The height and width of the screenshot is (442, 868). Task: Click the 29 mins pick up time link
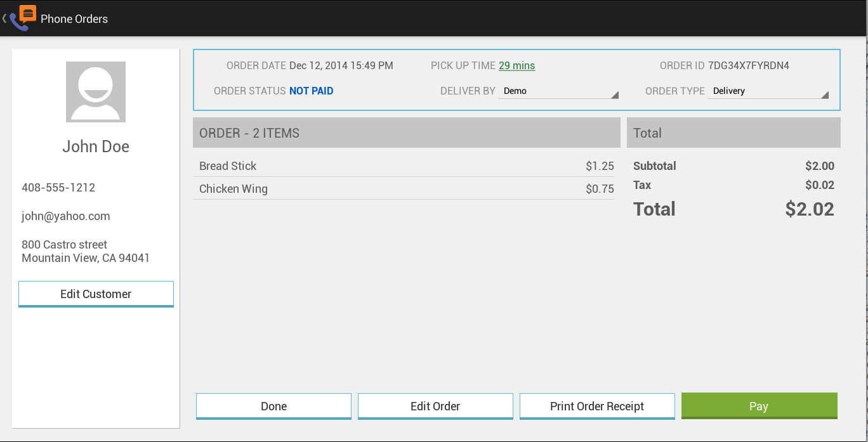pos(516,65)
